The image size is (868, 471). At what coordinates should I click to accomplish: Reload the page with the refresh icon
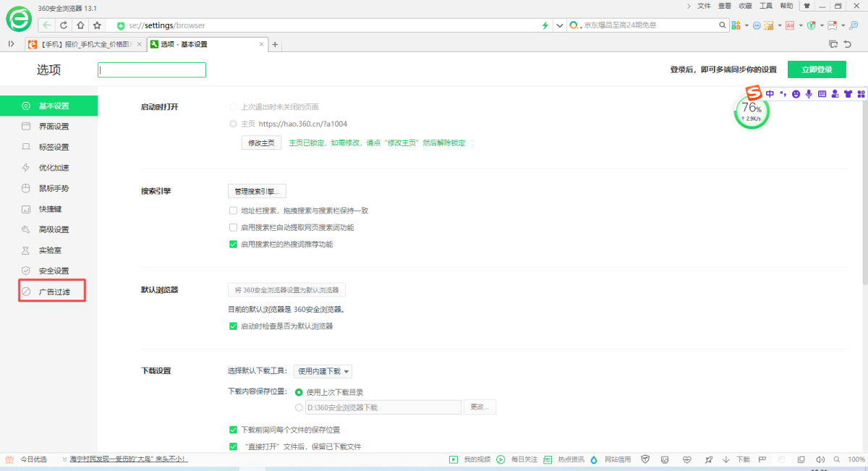point(64,25)
